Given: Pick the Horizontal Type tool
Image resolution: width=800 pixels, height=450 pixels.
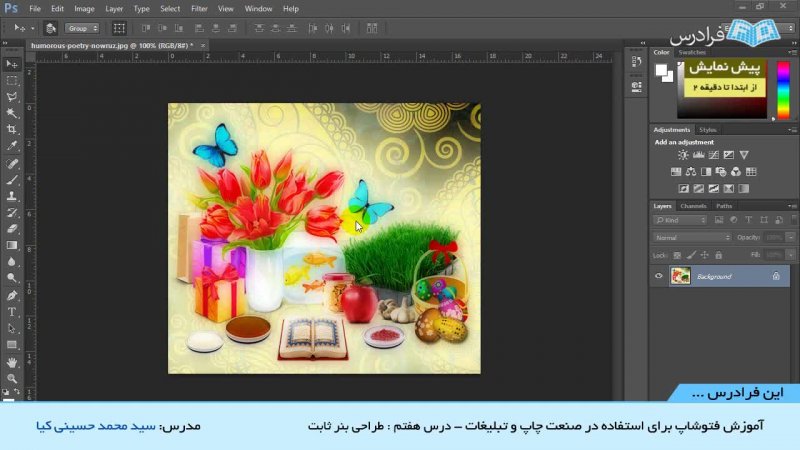Looking at the screenshot, I should tap(12, 311).
